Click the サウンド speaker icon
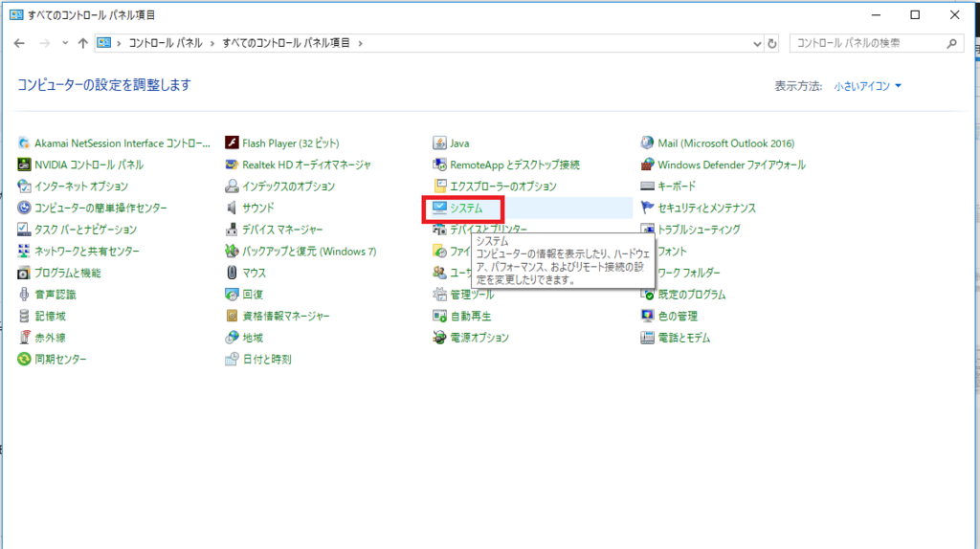980x549 pixels. click(x=232, y=208)
